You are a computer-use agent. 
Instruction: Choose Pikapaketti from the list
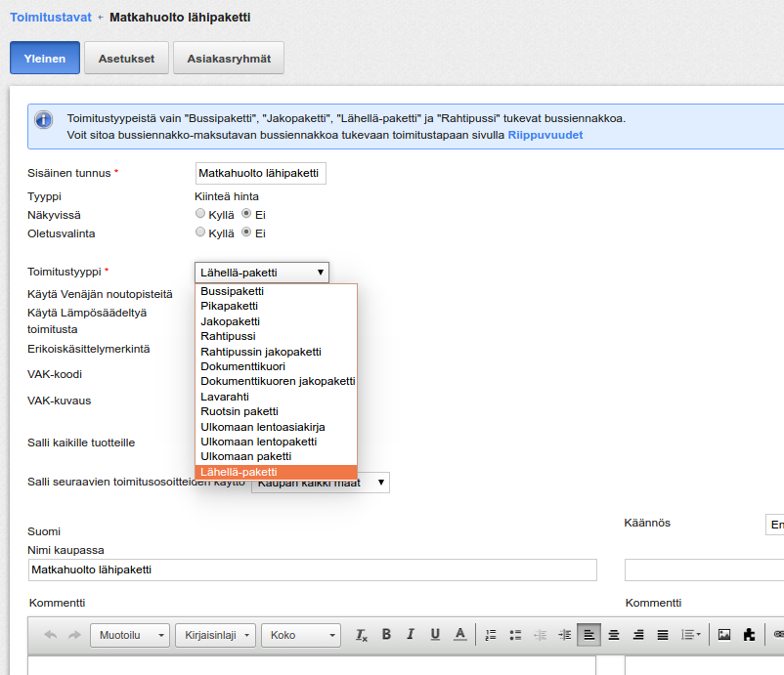click(276, 307)
